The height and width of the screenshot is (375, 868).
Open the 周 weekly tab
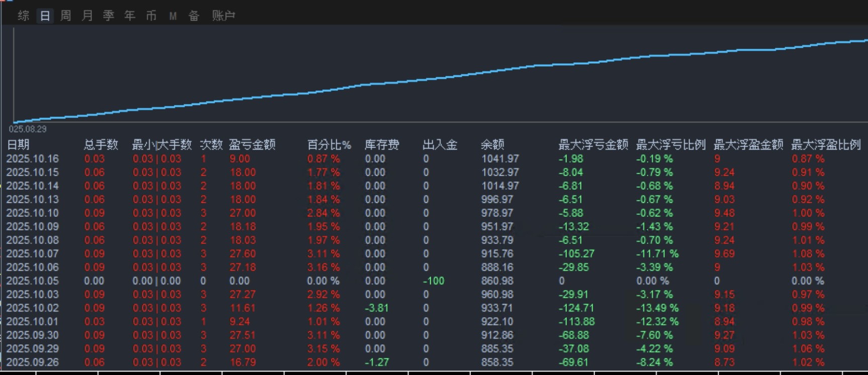point(66,16)
